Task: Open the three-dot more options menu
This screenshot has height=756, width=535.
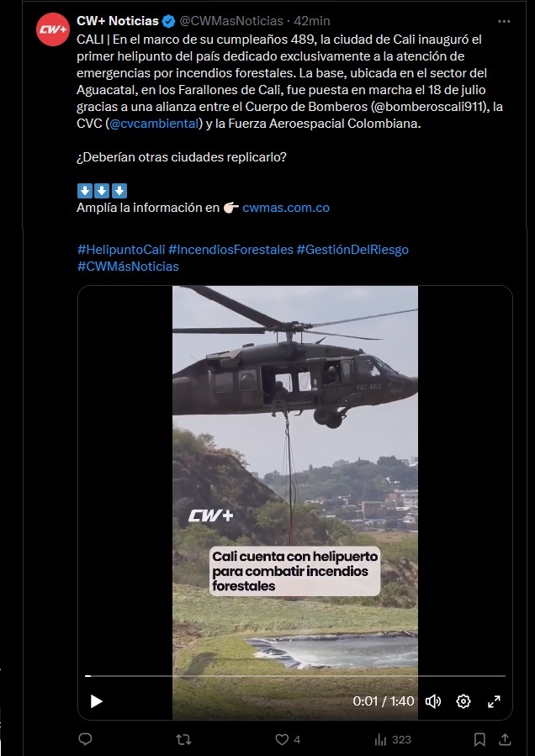Action: click(x=504, y=21)
